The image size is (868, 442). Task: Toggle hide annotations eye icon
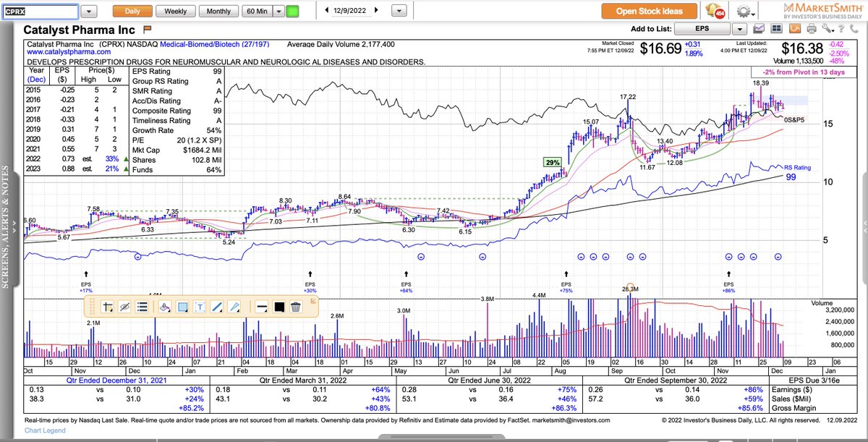(124, 307)
